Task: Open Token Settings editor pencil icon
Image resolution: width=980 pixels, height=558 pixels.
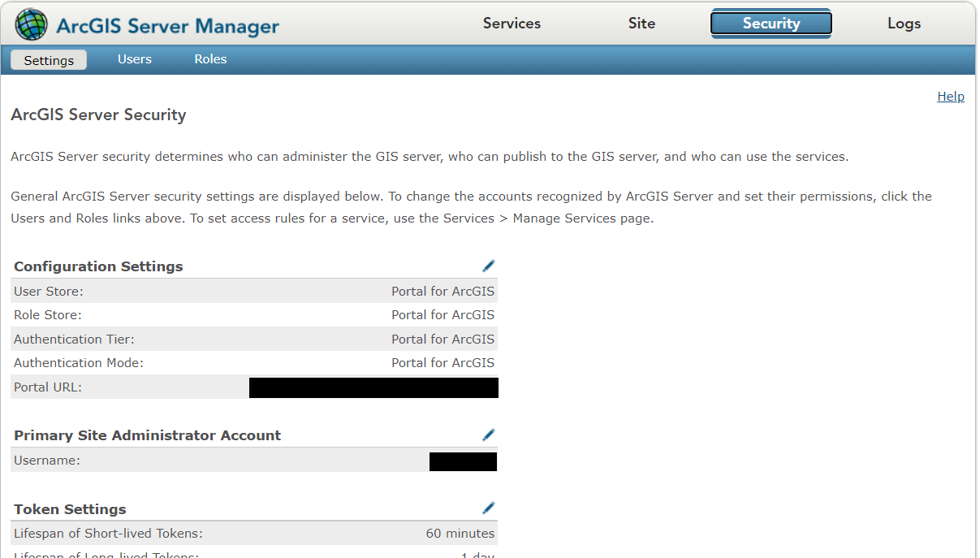Action: (x=488, y=508)
